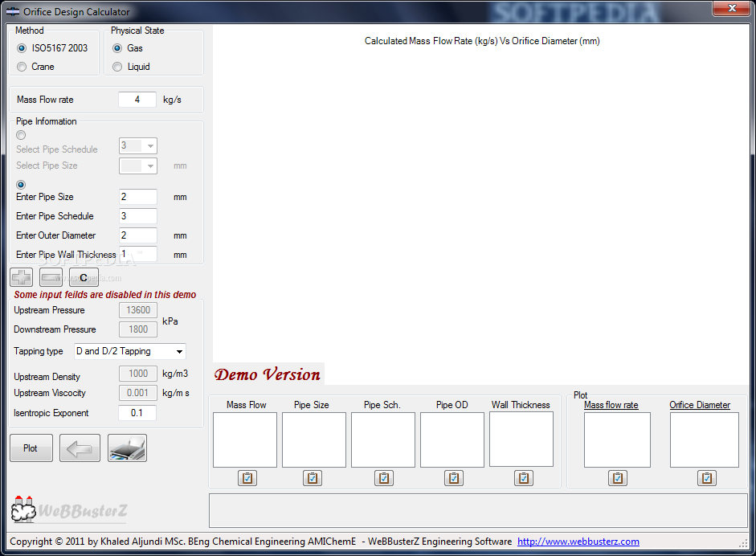The width and height of the screenshot is (756, 556).
Task: Click the minus remove-entry icon button
Action: pyautogui.click(x=51, y=277)
